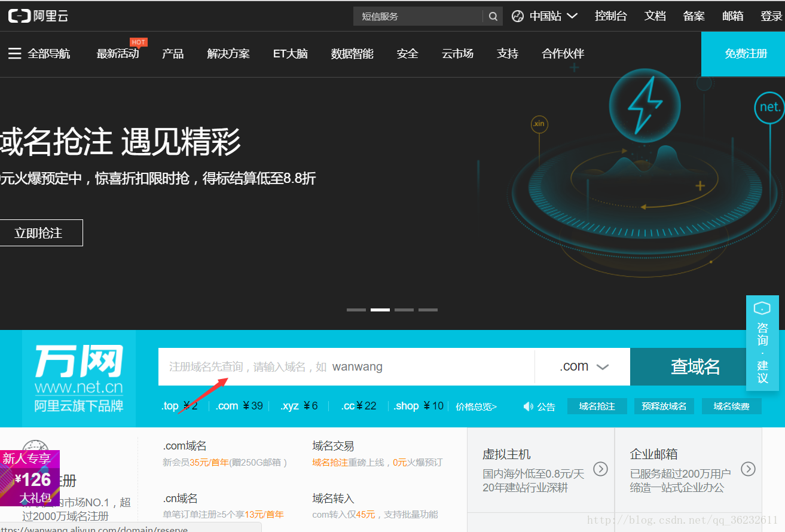Click the globe icon beside 中国站
This screenshot has height=532, width=785.
click(518, 16)
